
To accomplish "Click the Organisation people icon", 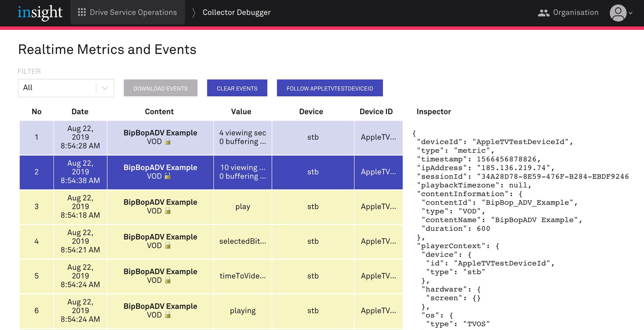I will pos(544,13).
